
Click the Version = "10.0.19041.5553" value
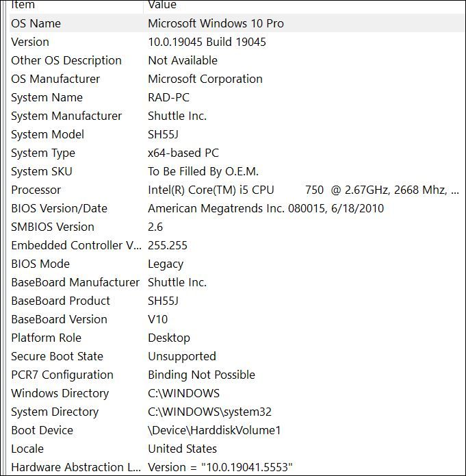pyautogui.click(x=220, y=468)
